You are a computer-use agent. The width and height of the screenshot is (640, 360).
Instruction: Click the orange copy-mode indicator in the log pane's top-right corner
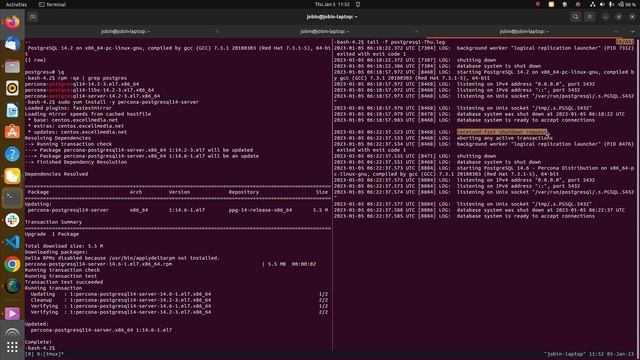(624, 42)
